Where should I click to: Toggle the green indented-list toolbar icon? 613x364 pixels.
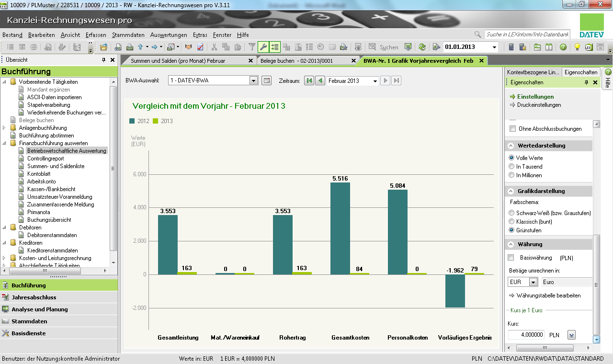click(274, 47)
